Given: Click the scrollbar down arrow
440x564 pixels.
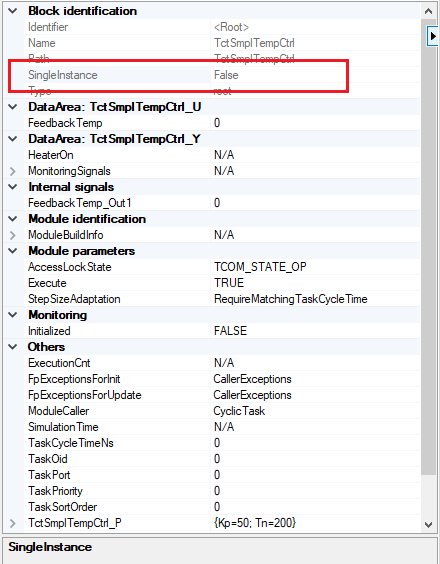Looking at the screenshot, I should [x=428, y=525].
